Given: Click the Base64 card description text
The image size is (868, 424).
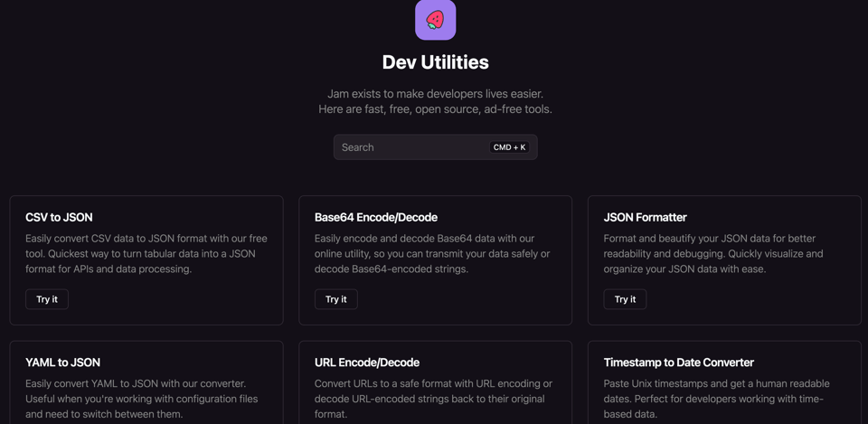Looking at the screenshot, I should point(432,254).
